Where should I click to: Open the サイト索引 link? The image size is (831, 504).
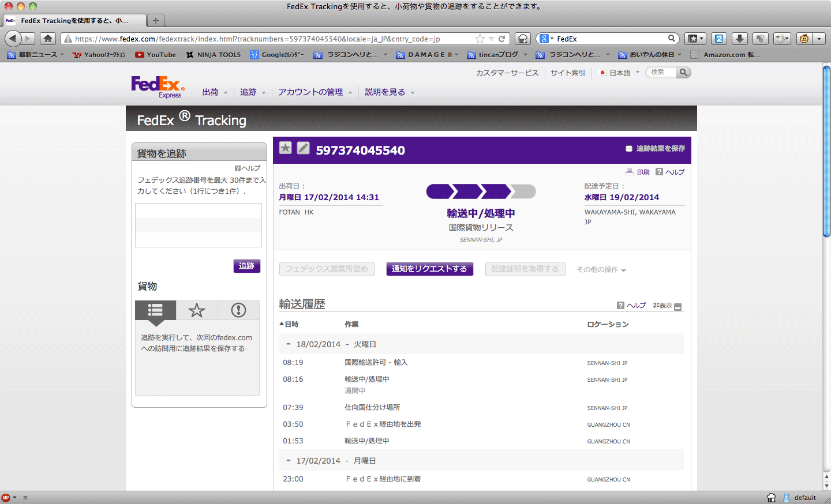pos(568,73)
